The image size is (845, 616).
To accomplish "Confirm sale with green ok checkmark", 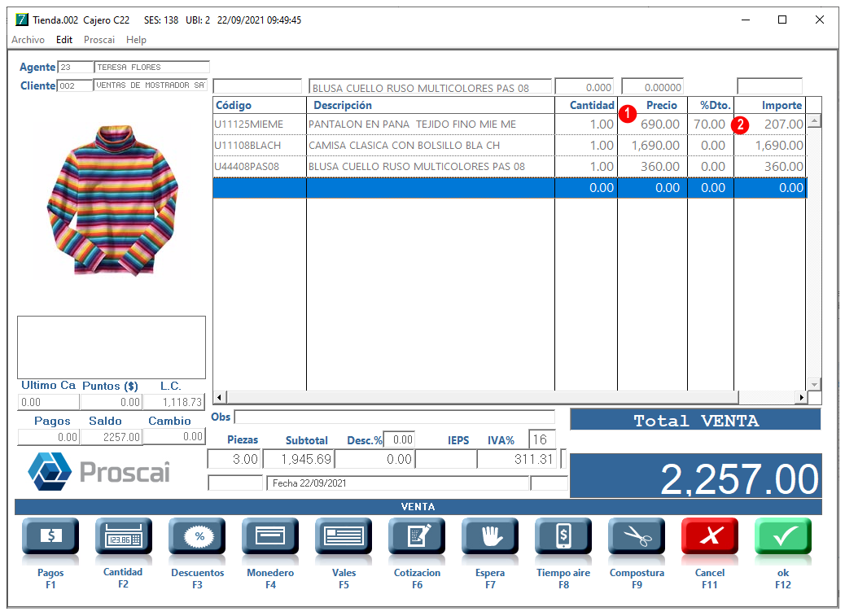I will (783, 536).
